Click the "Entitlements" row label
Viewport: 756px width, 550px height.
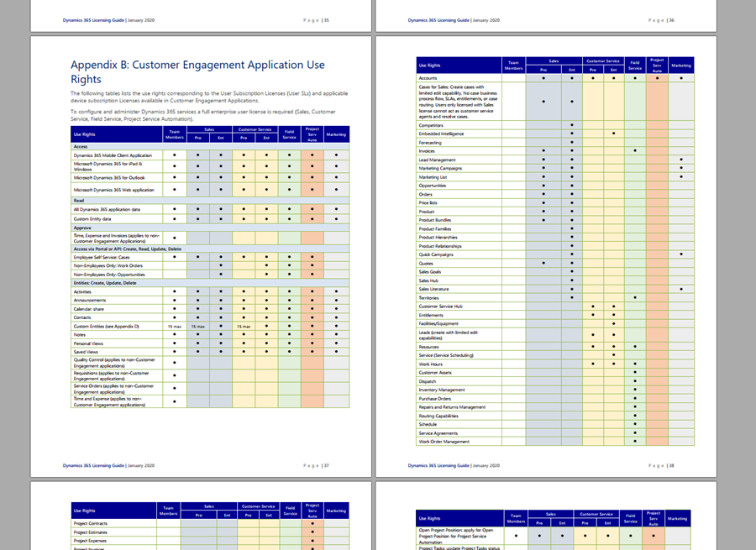(431, 315)
